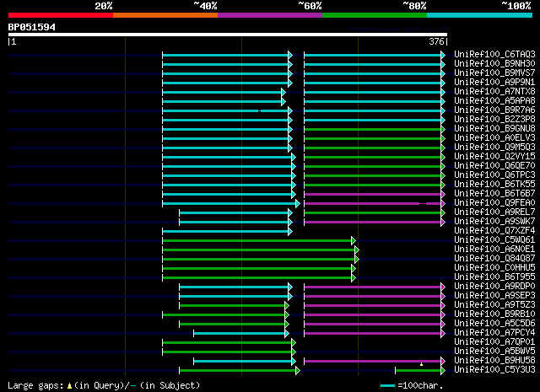Viewport: 540px width, 392px height.
Task: Click the white query sequence bar
Action: (228, 35)
